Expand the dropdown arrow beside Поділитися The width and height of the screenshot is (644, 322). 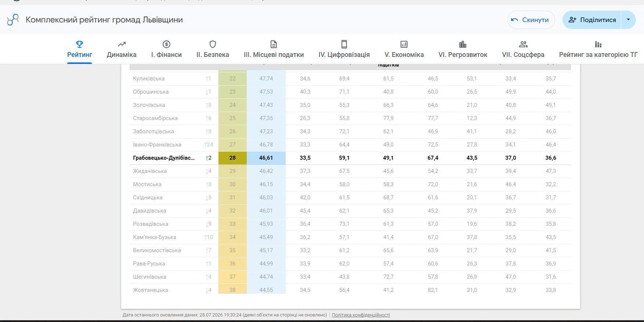click(628, 20)
